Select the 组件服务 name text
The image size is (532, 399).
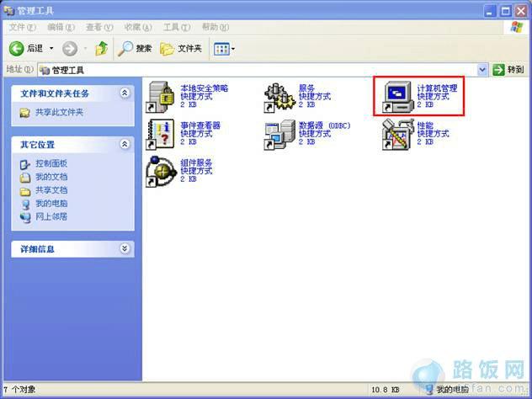196,162
